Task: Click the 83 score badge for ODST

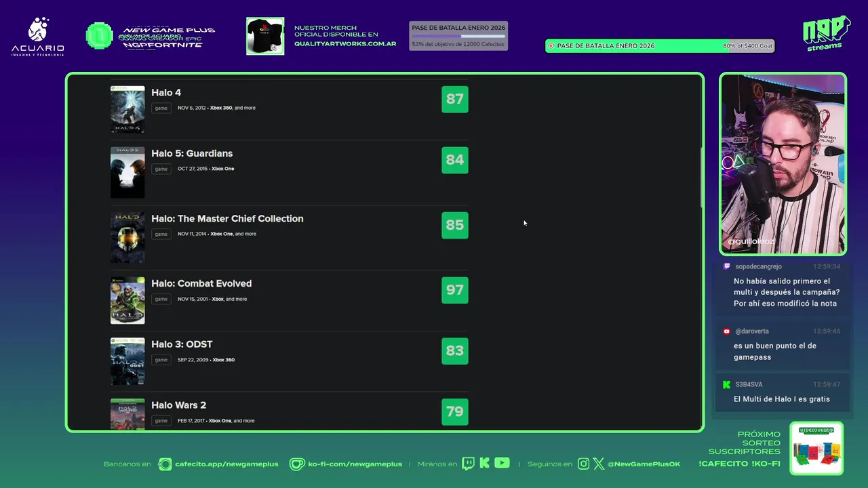Action: click(x=455, y=351)
